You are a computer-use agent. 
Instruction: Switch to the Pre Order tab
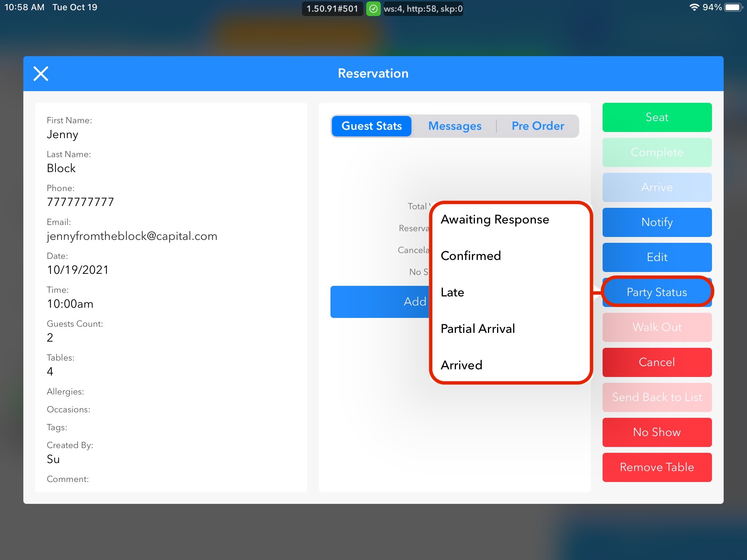538,126
